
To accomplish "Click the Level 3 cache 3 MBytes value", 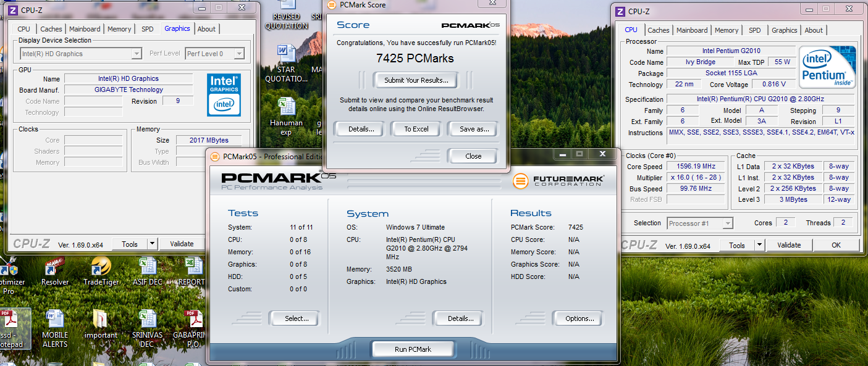I will point(794,199).
